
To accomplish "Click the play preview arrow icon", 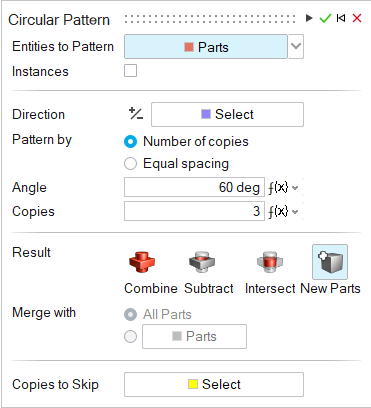I will point(309,18).
